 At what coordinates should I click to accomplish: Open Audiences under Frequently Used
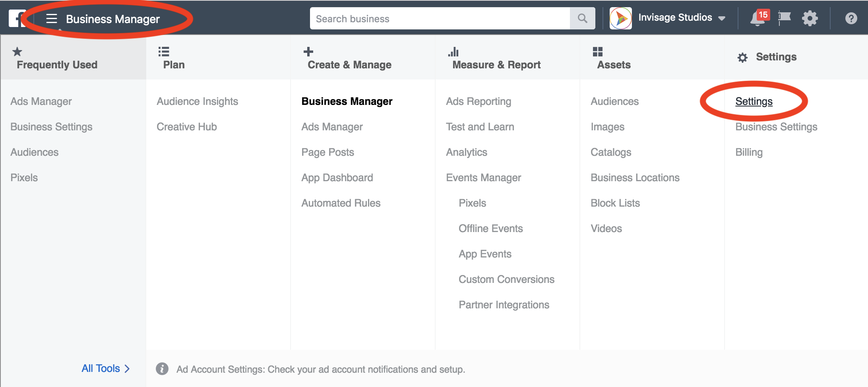tap(34, 152)
